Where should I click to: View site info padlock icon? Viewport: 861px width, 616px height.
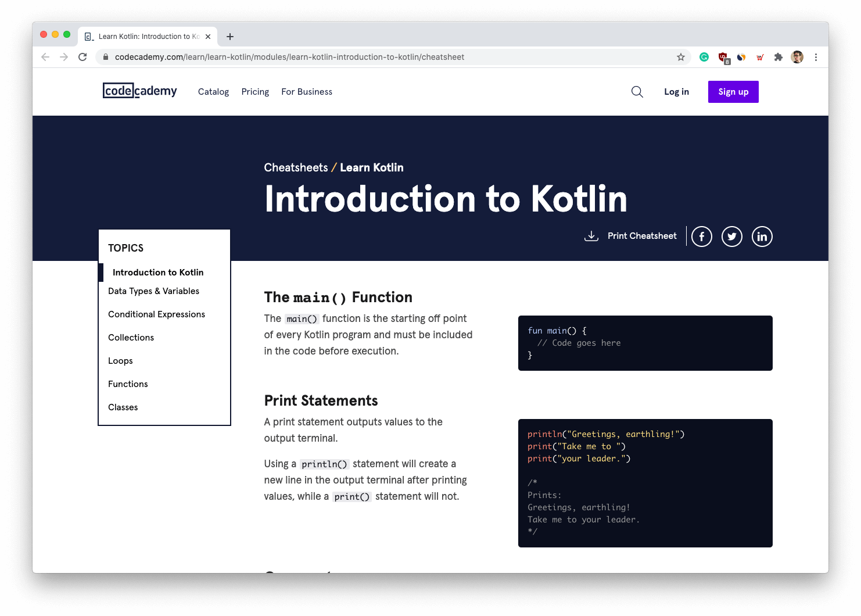pos(106,57)
